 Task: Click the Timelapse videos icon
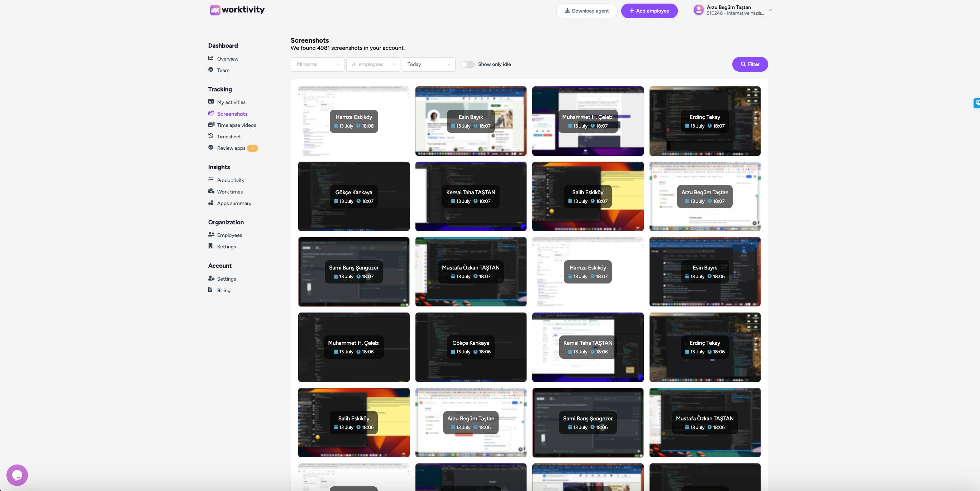click(x=211, y=124)
